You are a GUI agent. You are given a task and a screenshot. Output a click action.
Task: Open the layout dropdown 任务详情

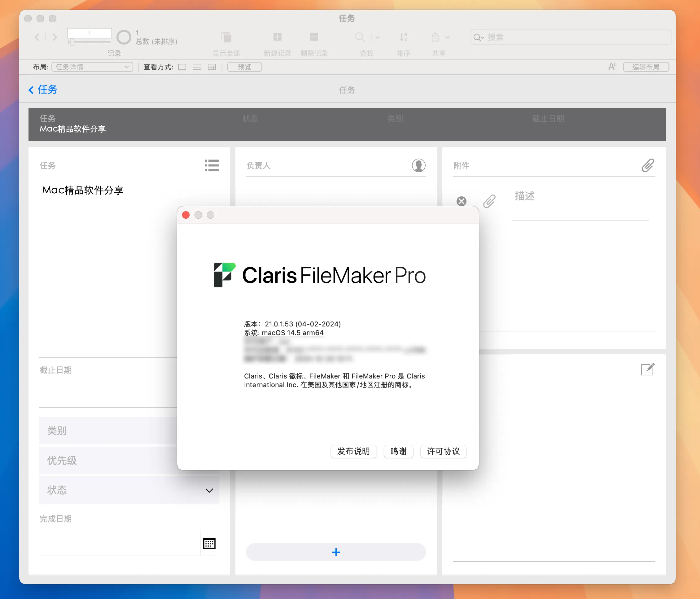click(92, 67)
